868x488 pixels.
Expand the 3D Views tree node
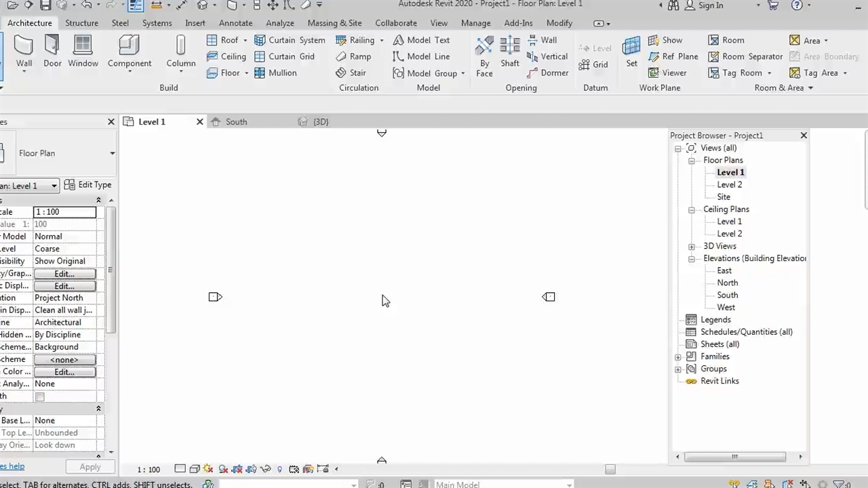(x=692, y=247)
